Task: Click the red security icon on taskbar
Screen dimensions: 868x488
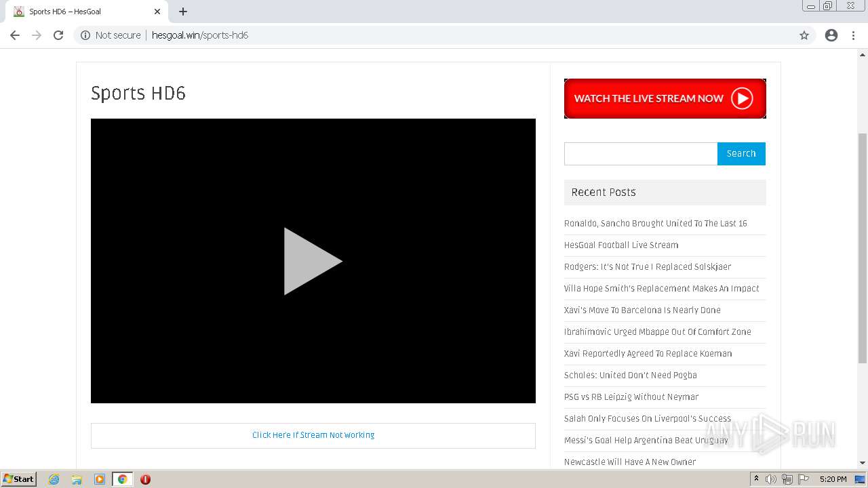Action: click(x=145, y=479)
